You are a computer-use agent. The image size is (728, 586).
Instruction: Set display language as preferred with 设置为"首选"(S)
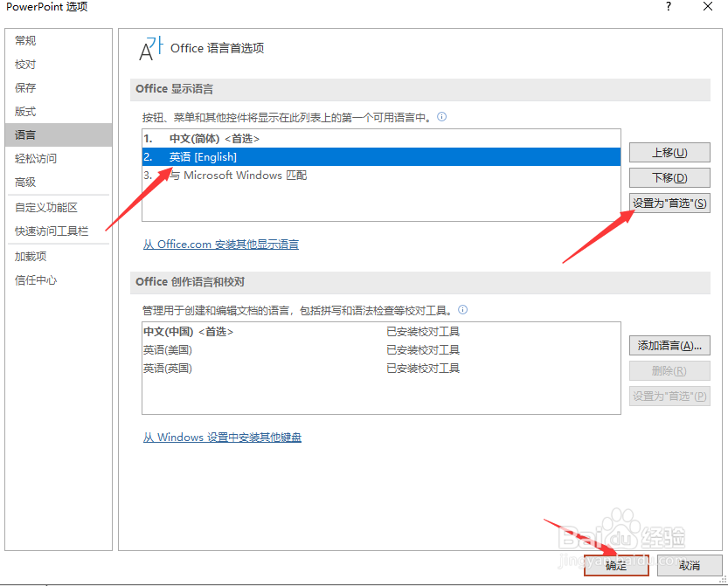pos(669,203)
